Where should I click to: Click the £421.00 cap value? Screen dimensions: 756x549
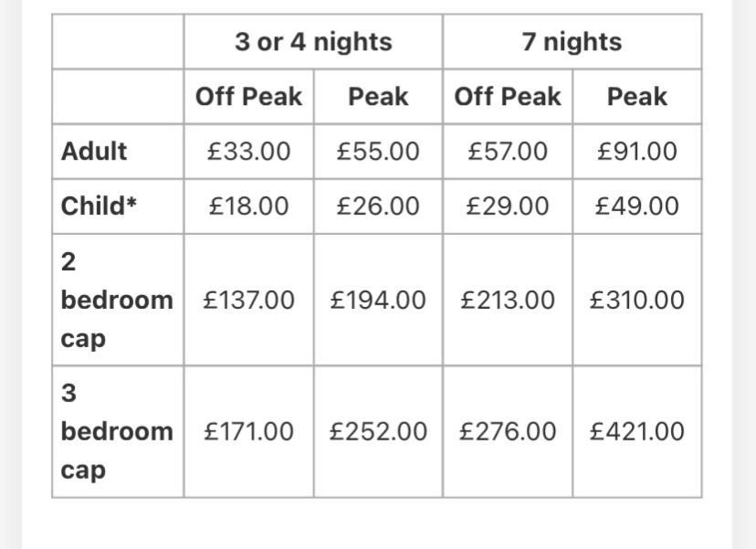point(637,431)
